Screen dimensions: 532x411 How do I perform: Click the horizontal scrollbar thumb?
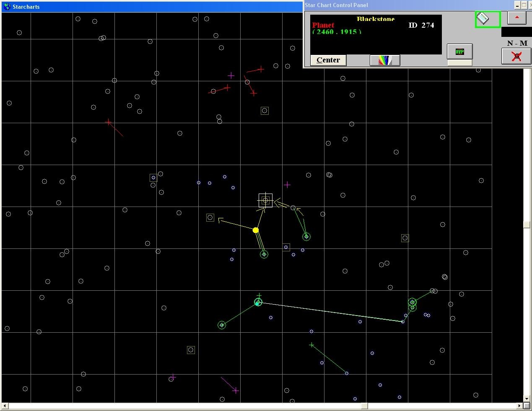(x=364, y=406)
